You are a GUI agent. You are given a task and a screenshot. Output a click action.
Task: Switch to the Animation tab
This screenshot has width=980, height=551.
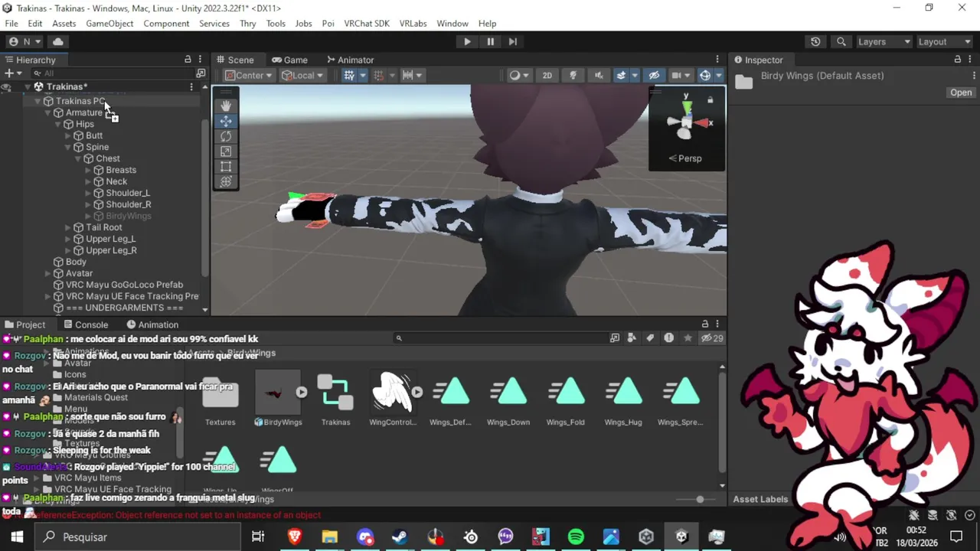point(152,324)
